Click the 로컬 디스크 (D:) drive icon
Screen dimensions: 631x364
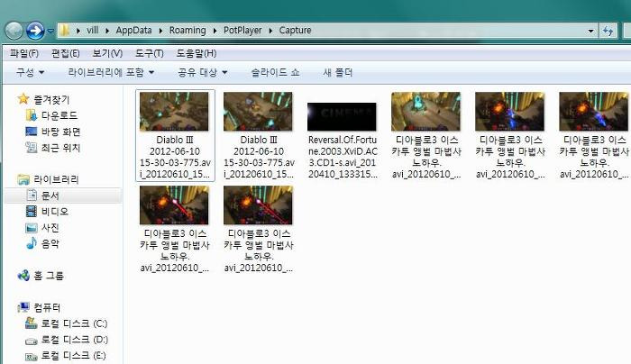[31, 341]
